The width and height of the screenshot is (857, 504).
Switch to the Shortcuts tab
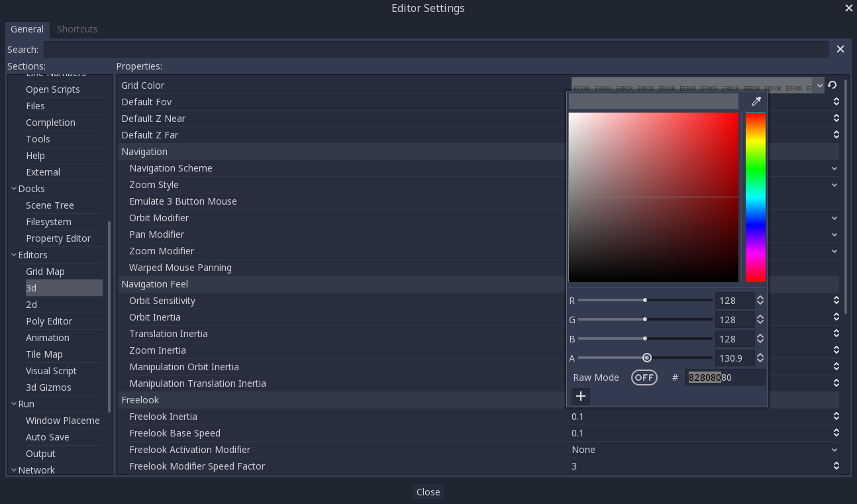(77, 29)
